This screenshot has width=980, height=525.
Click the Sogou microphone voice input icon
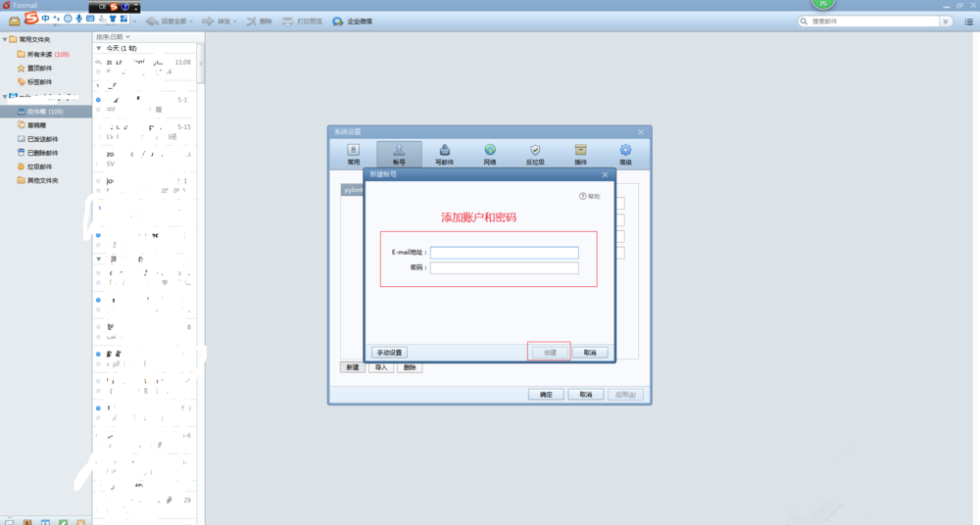[78, 19]
